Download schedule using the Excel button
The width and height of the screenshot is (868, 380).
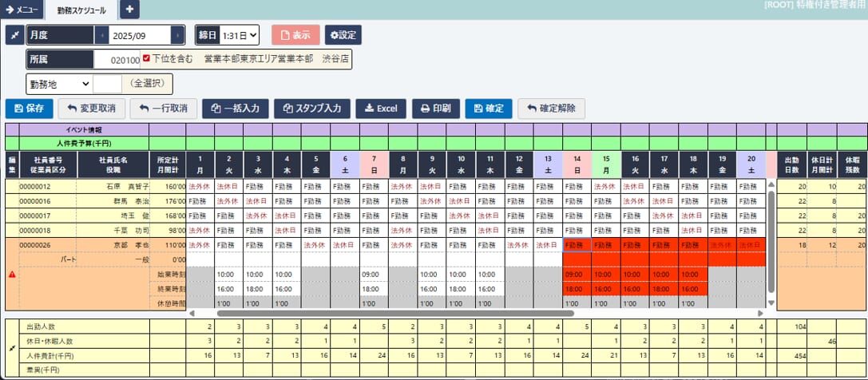tap(381, 109)
